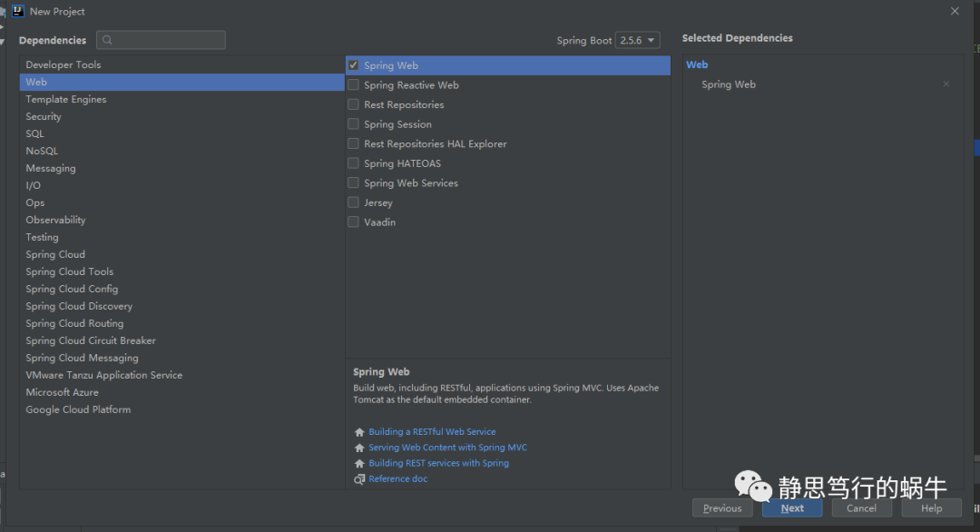Choose the SQL category
The width and height of the screenshot is (980, 532).
(181, 133)
